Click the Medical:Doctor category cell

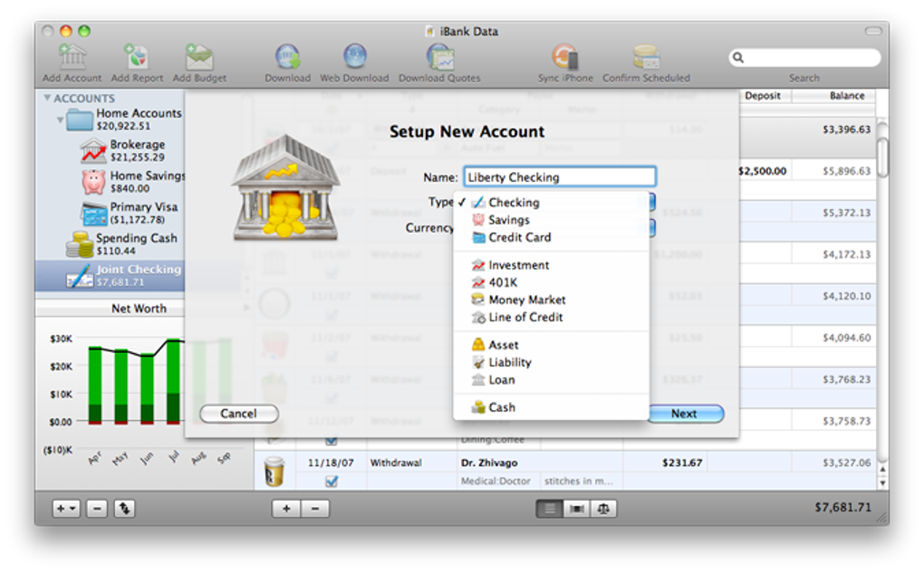pyautogui.click(x=496, y=482)
